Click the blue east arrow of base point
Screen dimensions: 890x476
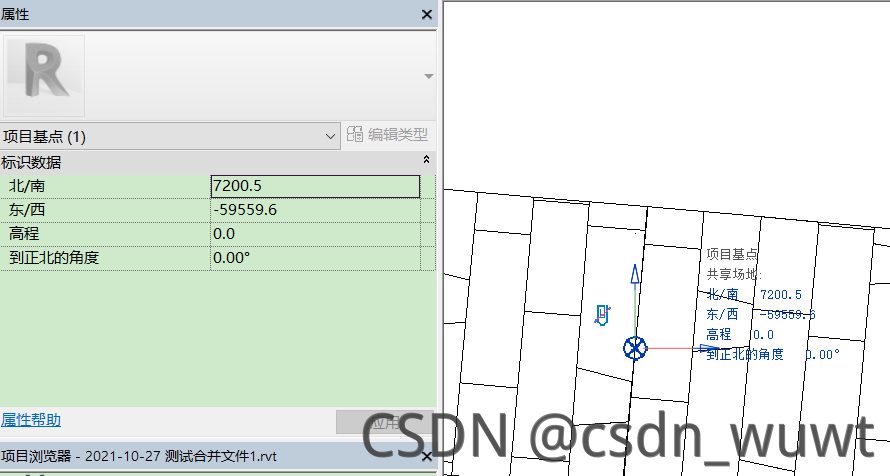[710, 348]
